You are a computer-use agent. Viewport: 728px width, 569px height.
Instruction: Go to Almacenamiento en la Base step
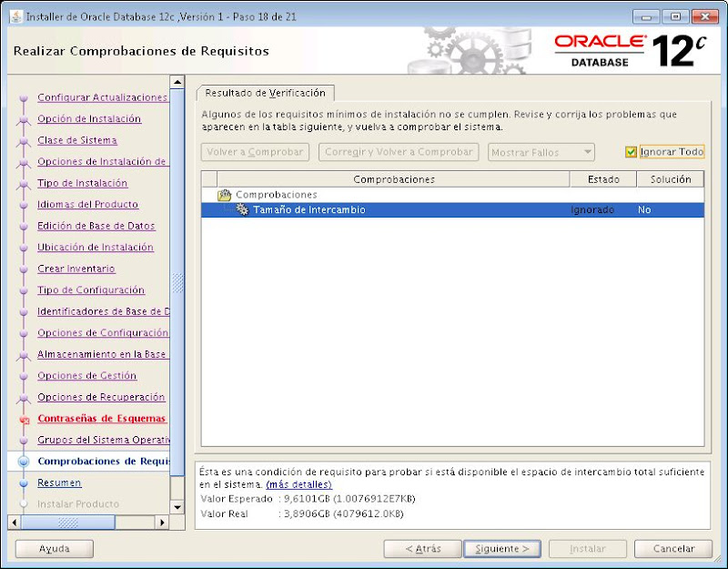101,354
